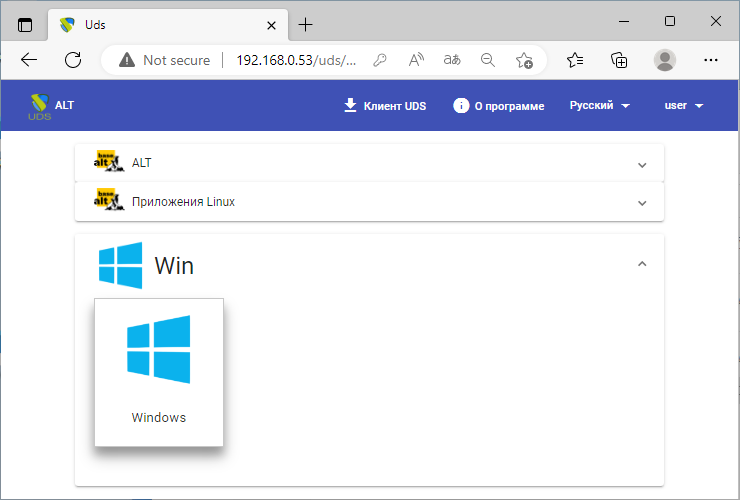Expand the Приложения Linux group chevron
The image size is (740, 500).
coord(642,203)
